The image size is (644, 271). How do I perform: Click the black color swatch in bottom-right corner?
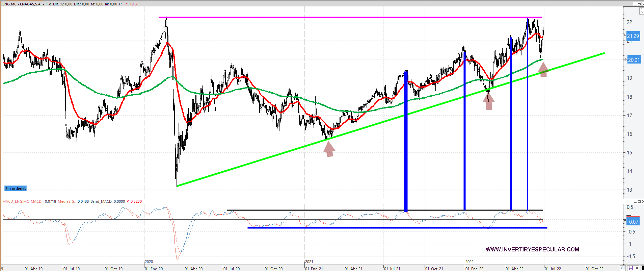(x=642, y=268)
